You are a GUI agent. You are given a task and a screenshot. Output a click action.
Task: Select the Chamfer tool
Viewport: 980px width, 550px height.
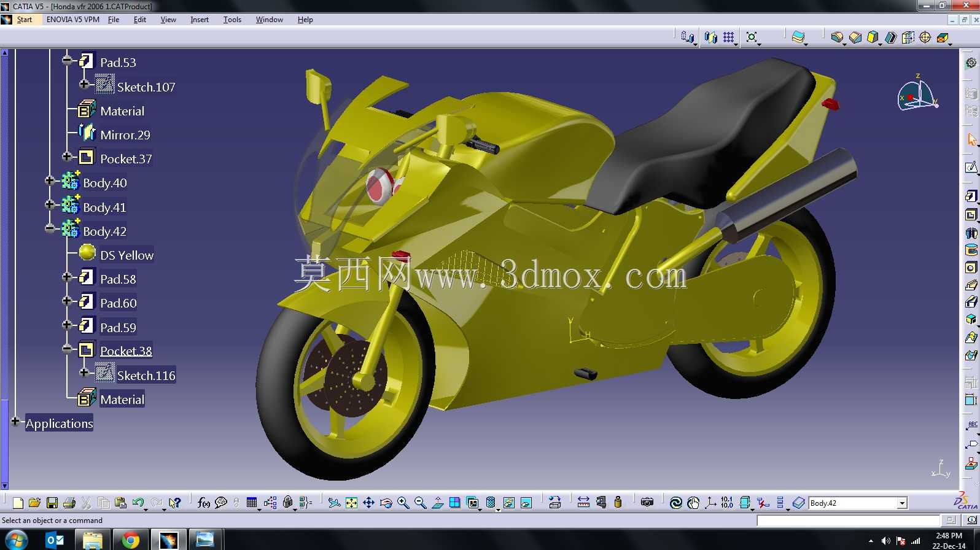pos(855,37)
